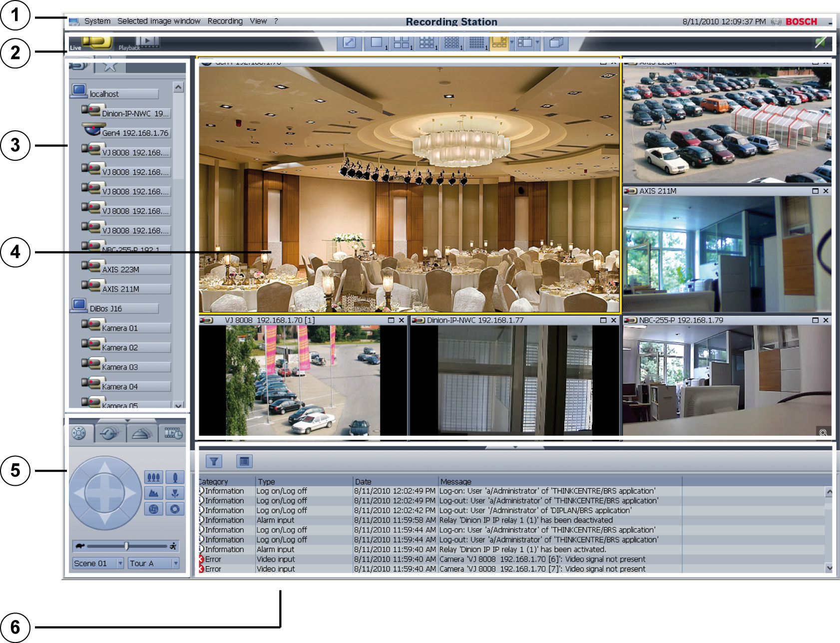This screenshot has height=643, width=840.
Task: Open the PTZ camera control tab
Action: (79, 433)
